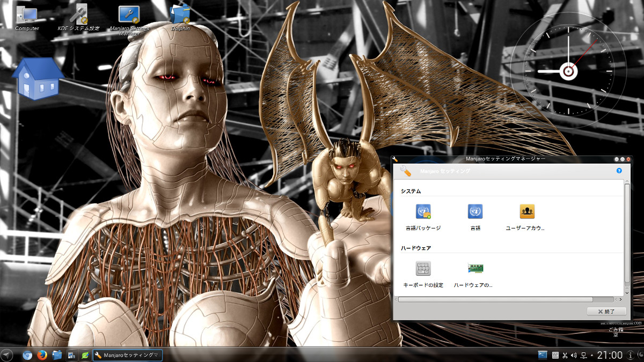This screenshot has width=644, height=362.
Task: Activate Manjaroセッティングマ taskbar window entry
Action: [128, 355]
